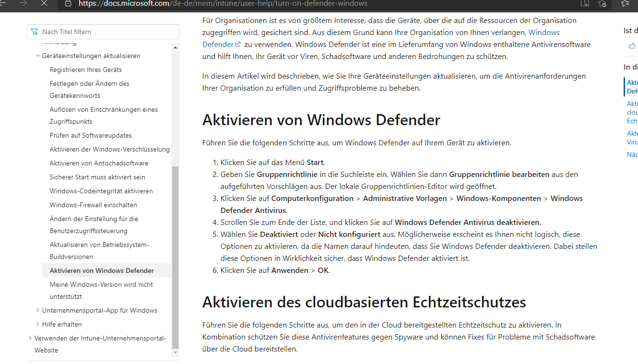This screenshot has height=364, width=638.
Task: Click sidebar scrollbar down arrow
Action: coord(175,352)
